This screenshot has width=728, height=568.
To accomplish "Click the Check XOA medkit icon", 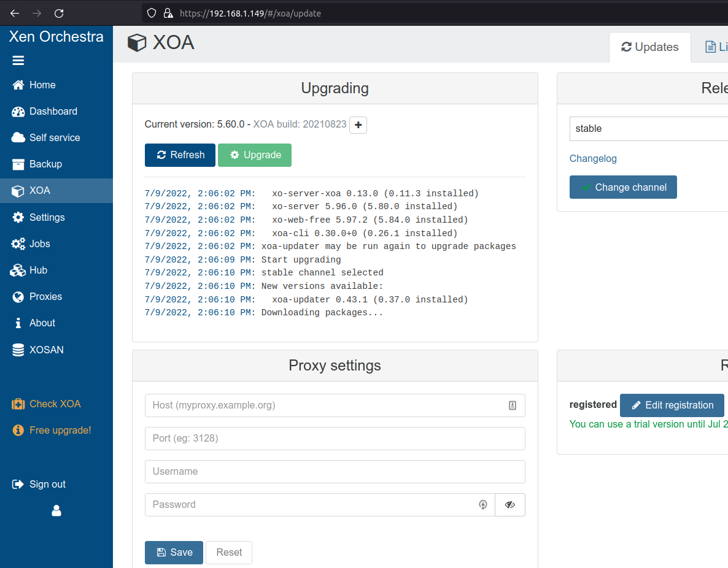I will coord(18,404).
